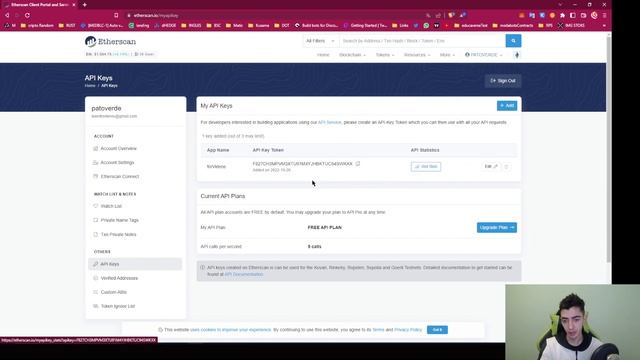Open the WhatsApp bookmark icon
640x360 pixels.
click(x=426, y=25)
